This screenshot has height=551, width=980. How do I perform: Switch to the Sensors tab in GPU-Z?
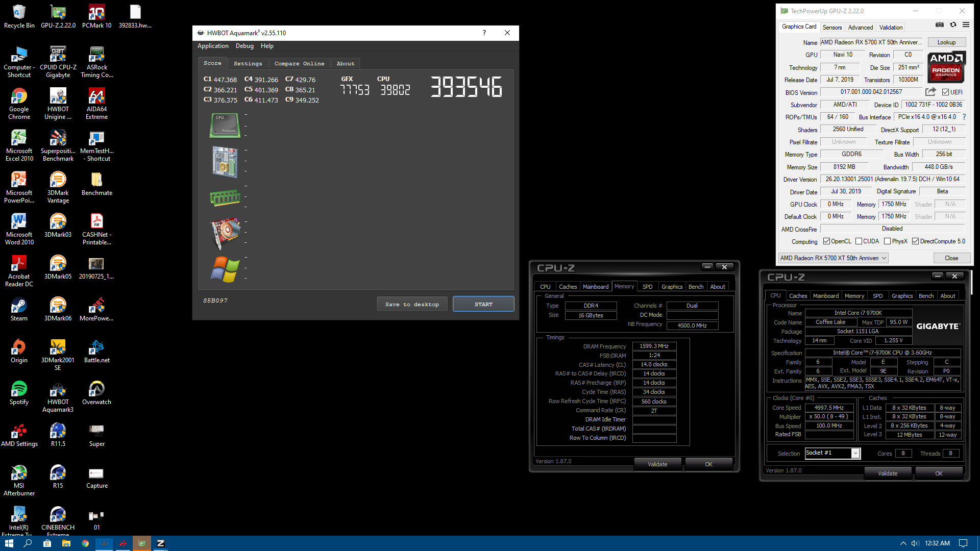(x=832, y=28)
